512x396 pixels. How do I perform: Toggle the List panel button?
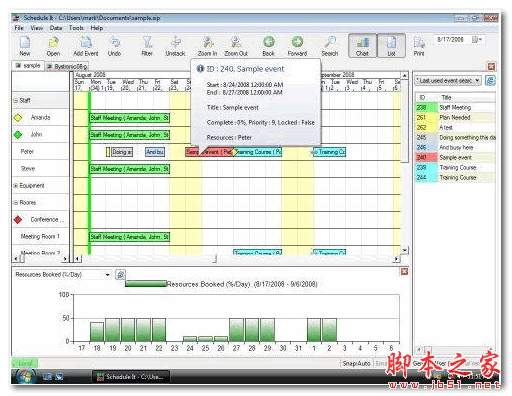(391, 46)
